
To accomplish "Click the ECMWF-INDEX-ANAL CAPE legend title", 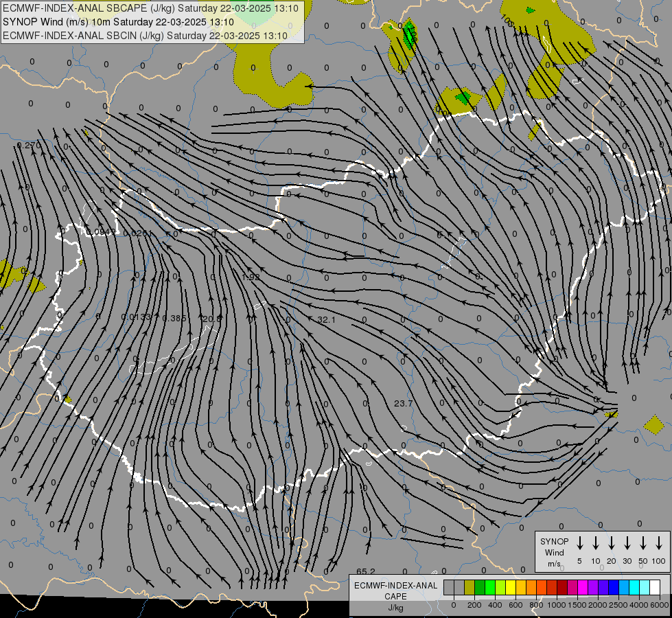I will 396,591.
